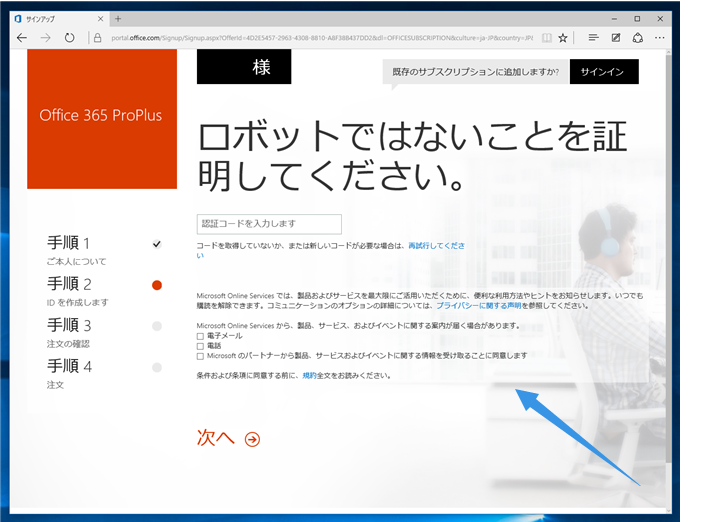The height and width of the screenshot is (522, 702).
Task: Go back with the browser back arrow
Action: tap(21, 38)
